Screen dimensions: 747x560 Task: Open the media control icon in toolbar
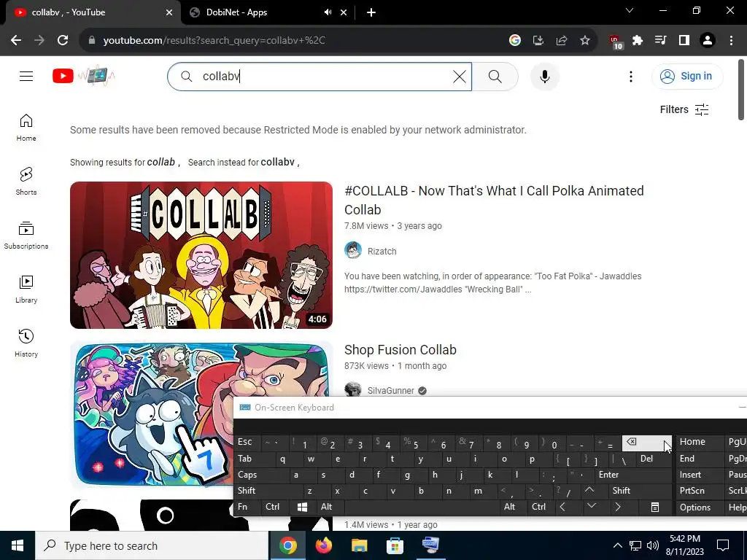[661, 41]
